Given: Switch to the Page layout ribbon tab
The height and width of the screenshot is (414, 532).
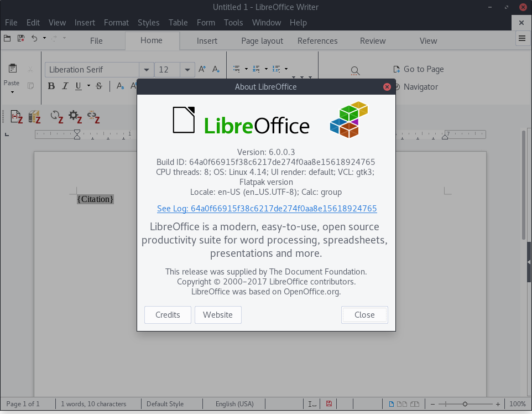Looking at the screenshot, I should point(262,41).
